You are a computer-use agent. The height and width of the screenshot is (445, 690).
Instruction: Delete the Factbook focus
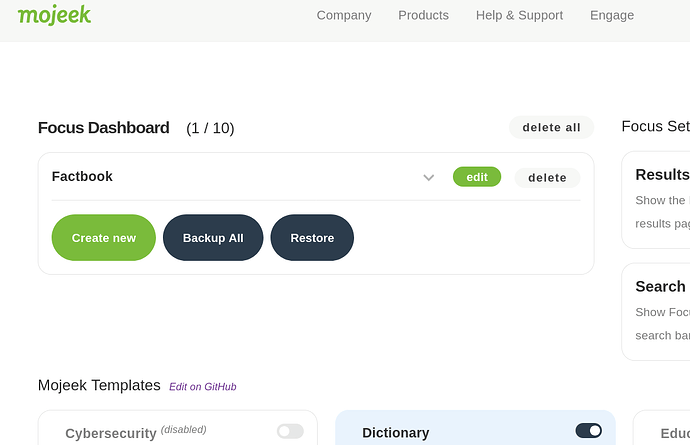pos(547,178)
